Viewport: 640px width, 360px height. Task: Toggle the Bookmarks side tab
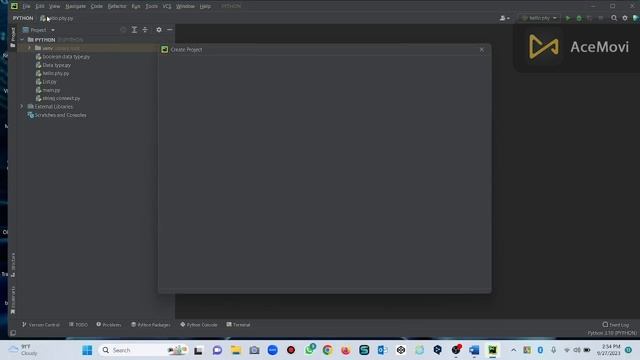[13, 300]
